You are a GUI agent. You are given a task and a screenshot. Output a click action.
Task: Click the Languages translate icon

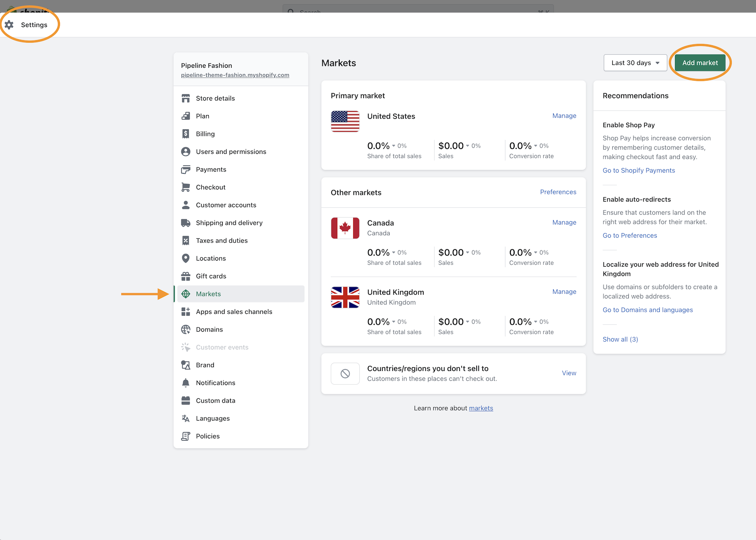pos(186,418)
